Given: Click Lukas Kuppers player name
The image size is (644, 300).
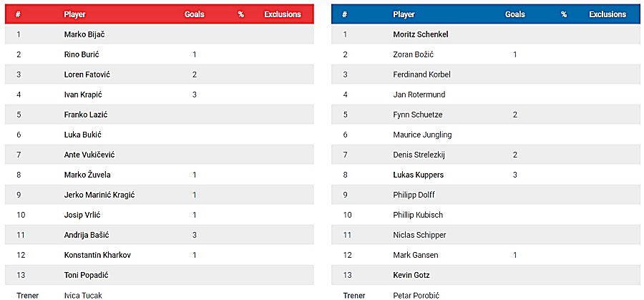Looking at the screenshot, I should click(x=418, y=175).
